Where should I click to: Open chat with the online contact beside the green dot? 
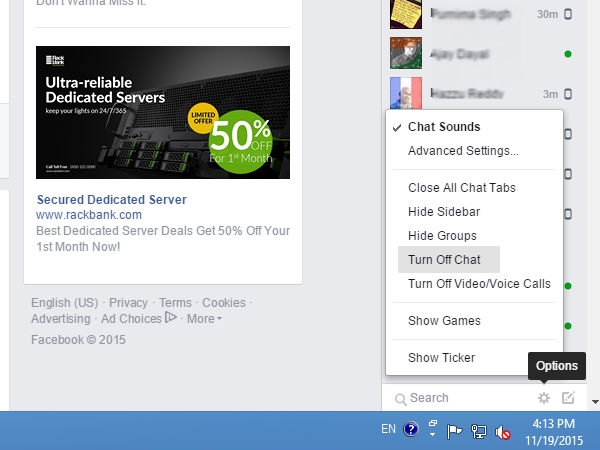(482, 54)
